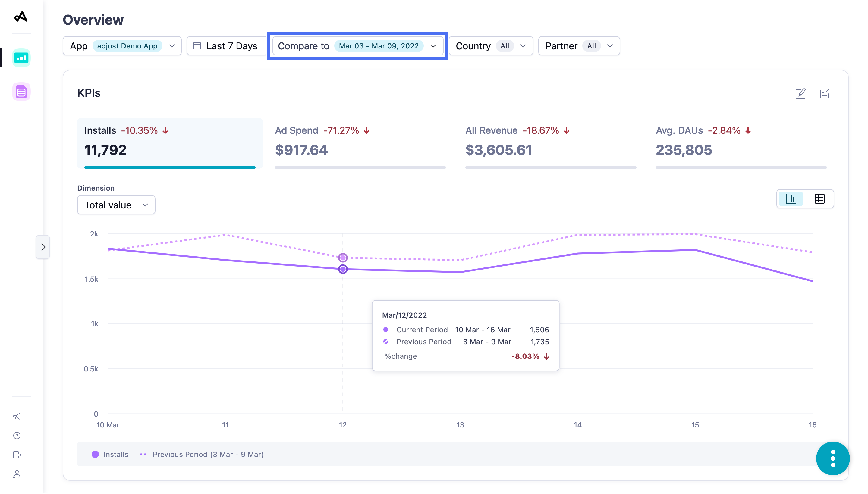Click the expand chart icon in the KPIs panel
The width and height of the screenshot is (868, 494).
tap(825, 94)
